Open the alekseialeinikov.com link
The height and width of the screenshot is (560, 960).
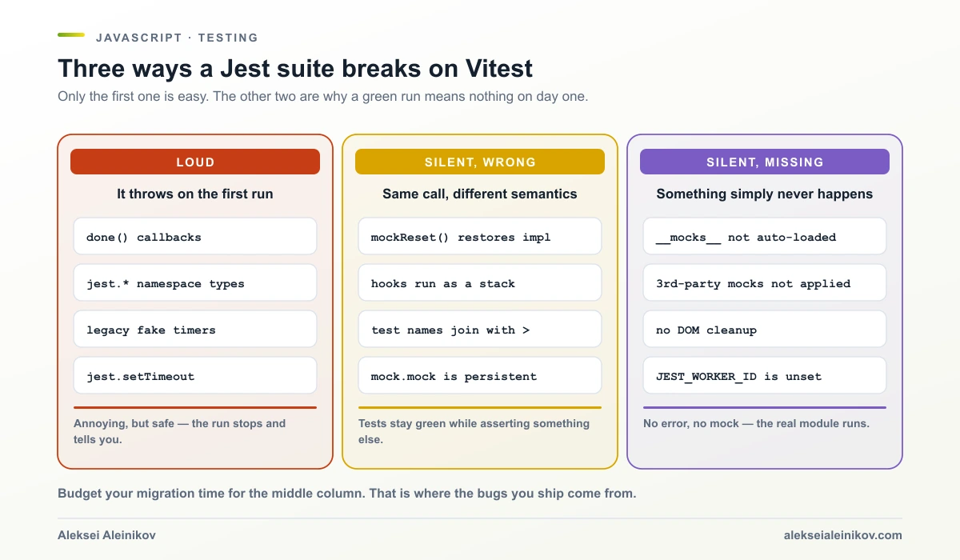[843, 535]
